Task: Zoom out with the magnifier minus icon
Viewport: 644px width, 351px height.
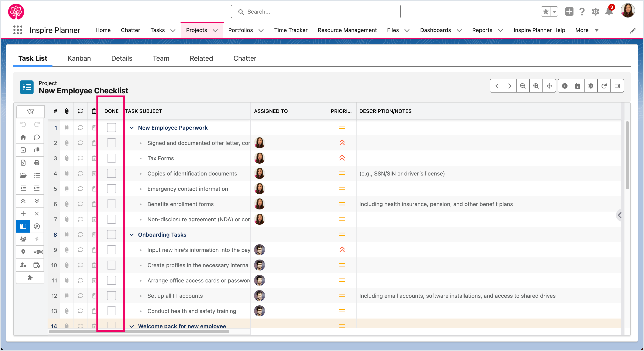Action: pyautogui.click(x=523, y=86)
